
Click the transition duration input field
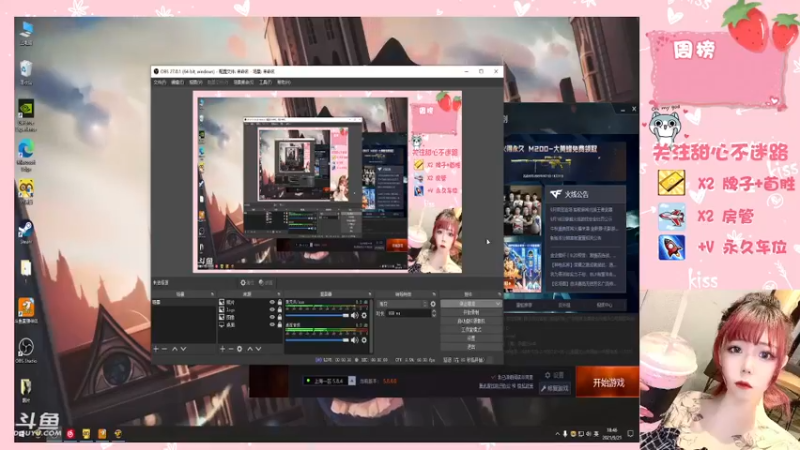(x=409, y=313)
